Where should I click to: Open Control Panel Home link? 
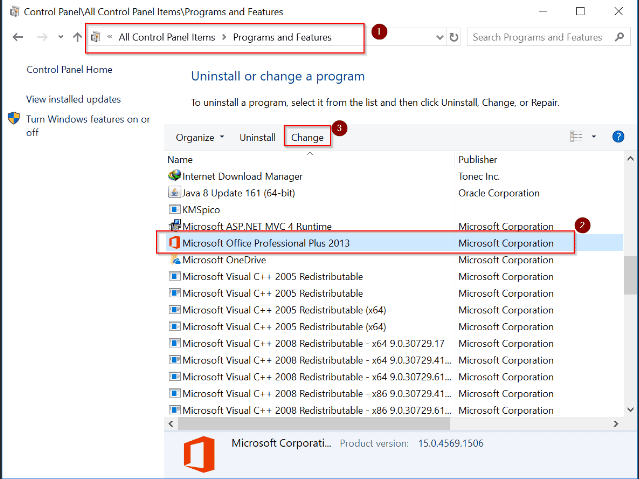tap(69, 70)
